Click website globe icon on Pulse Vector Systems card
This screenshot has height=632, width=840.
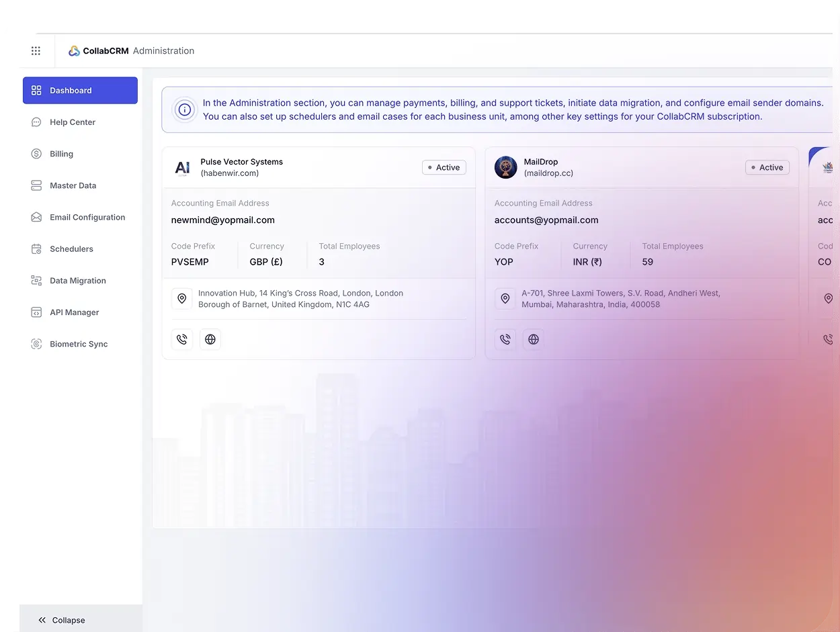tap(210, 339)
